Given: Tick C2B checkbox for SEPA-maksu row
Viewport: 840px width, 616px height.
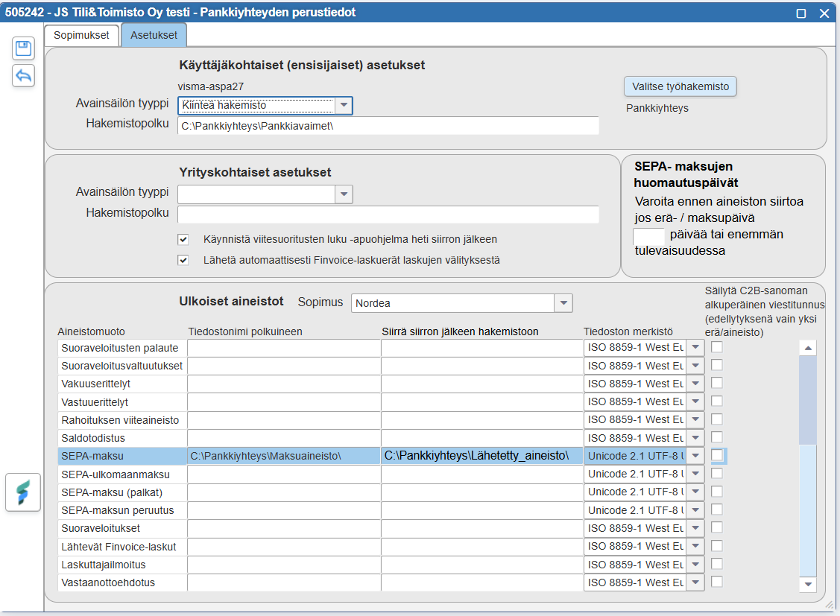Looking at the screenshot, I should (717, 455).
